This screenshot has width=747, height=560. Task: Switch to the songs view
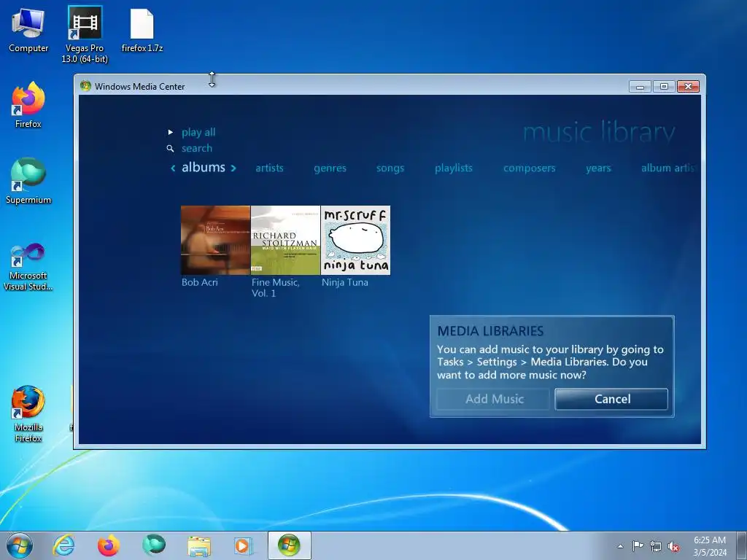coord(390,168)
